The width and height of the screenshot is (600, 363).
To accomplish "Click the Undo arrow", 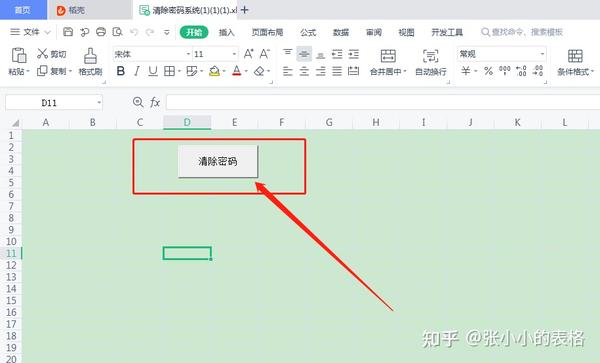I will pos(134,32).
